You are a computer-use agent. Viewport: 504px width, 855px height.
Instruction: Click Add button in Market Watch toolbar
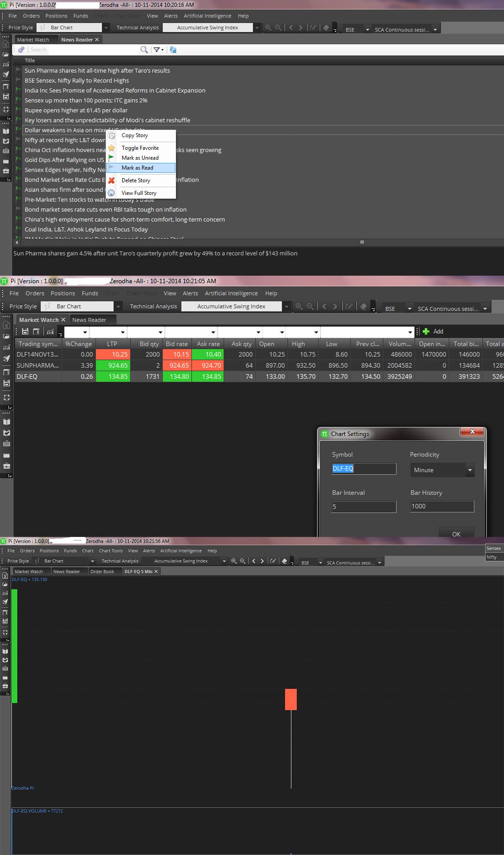[x=433, y=331]
